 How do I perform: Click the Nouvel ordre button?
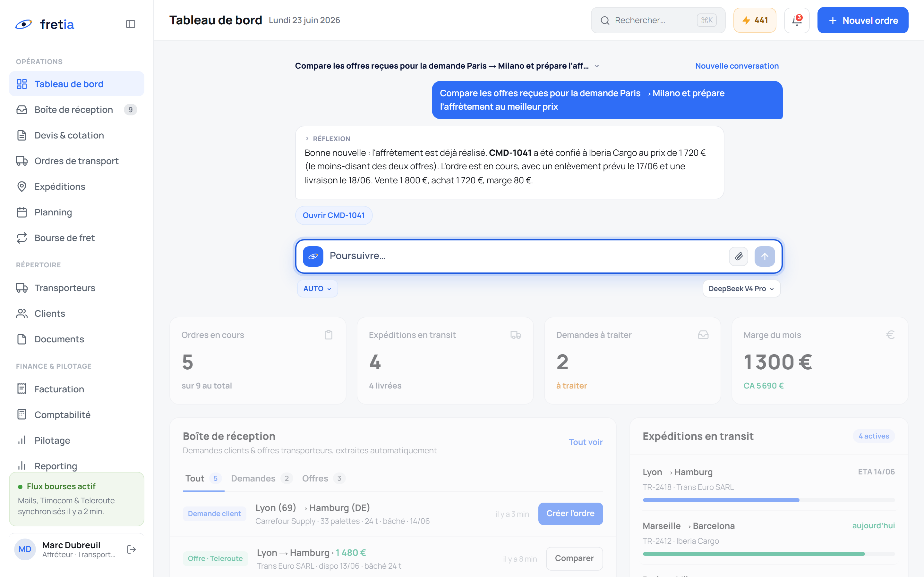863,20
